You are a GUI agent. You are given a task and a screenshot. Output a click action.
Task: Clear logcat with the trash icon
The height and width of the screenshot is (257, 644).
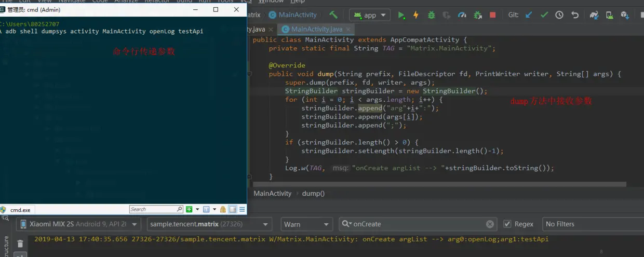(20, 244)
